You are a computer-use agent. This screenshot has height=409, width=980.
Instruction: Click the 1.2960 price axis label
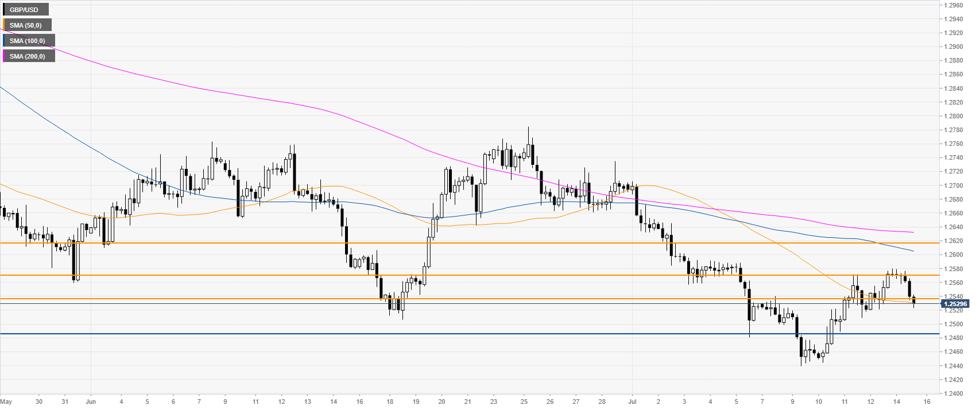click(954, 5)
